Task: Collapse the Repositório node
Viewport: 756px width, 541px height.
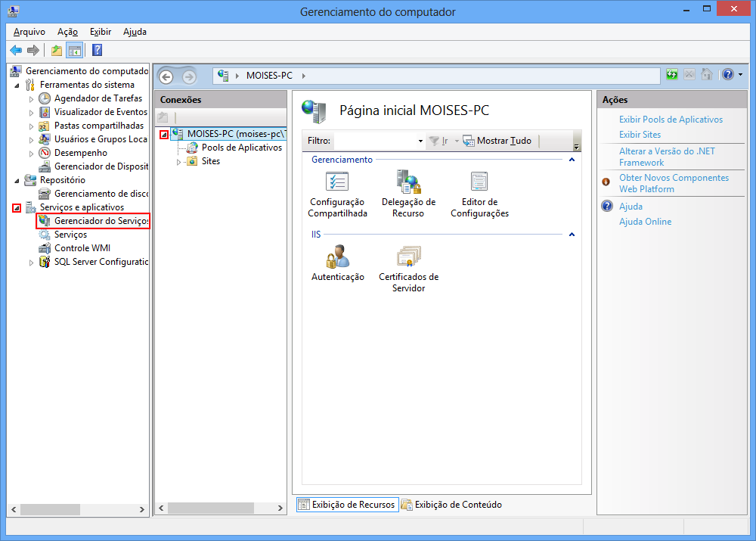Action: tap(17, 181)
